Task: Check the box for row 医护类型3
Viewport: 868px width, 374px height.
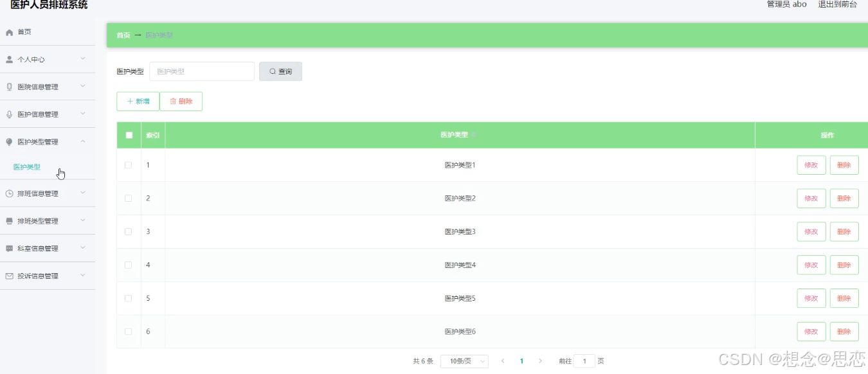Action: pos(129,232)
